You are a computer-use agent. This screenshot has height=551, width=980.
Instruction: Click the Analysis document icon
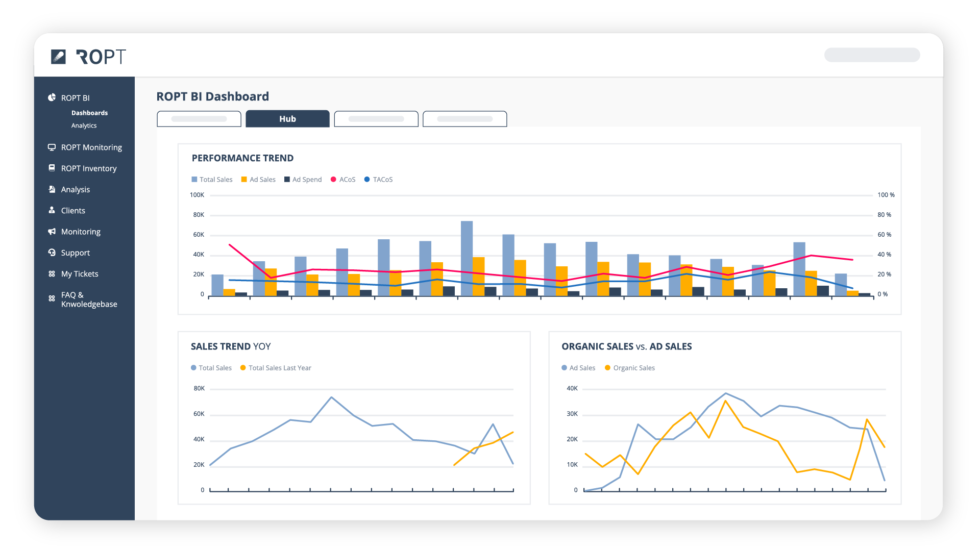pos(52,189)
